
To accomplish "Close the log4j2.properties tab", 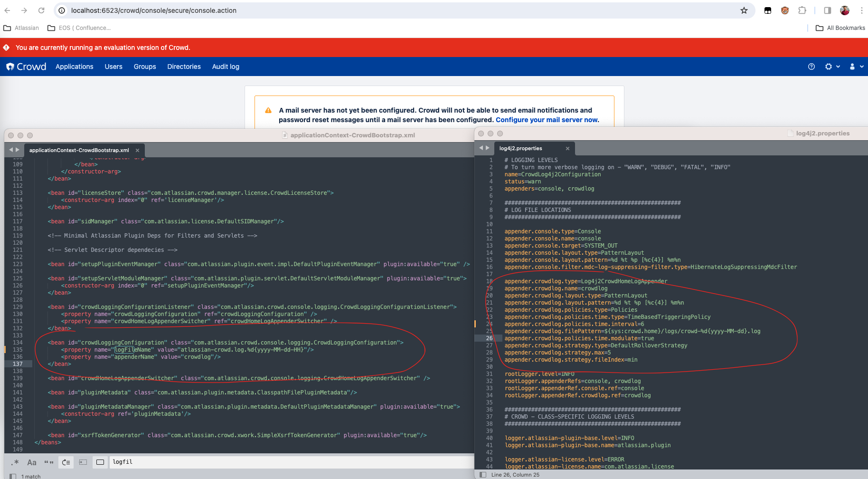I will [567, 148].
